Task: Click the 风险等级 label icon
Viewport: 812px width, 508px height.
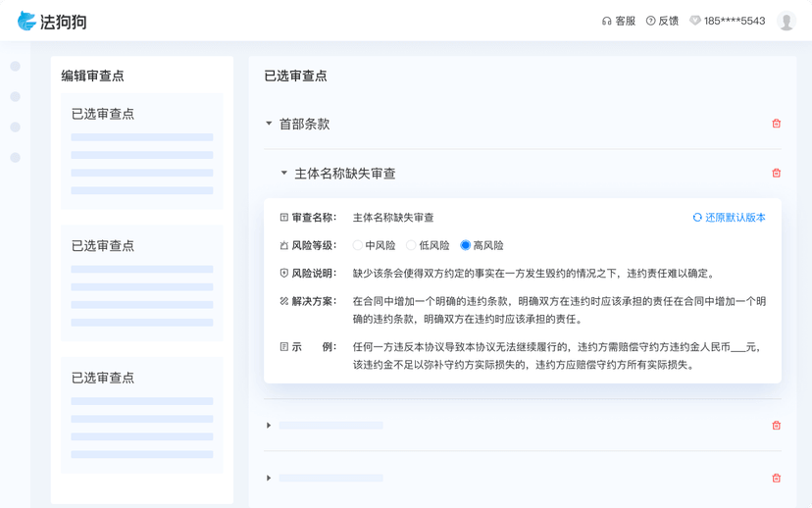Action: point(283,245)
